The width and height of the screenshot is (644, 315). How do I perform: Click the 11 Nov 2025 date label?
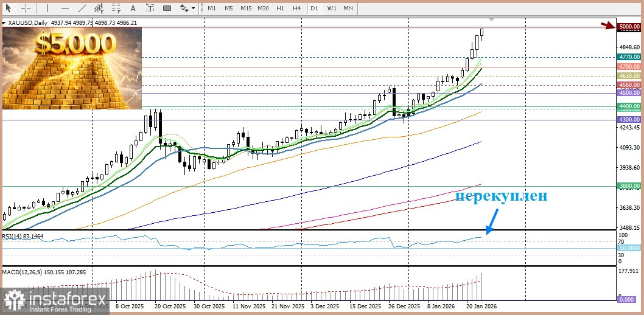point(249,306)
